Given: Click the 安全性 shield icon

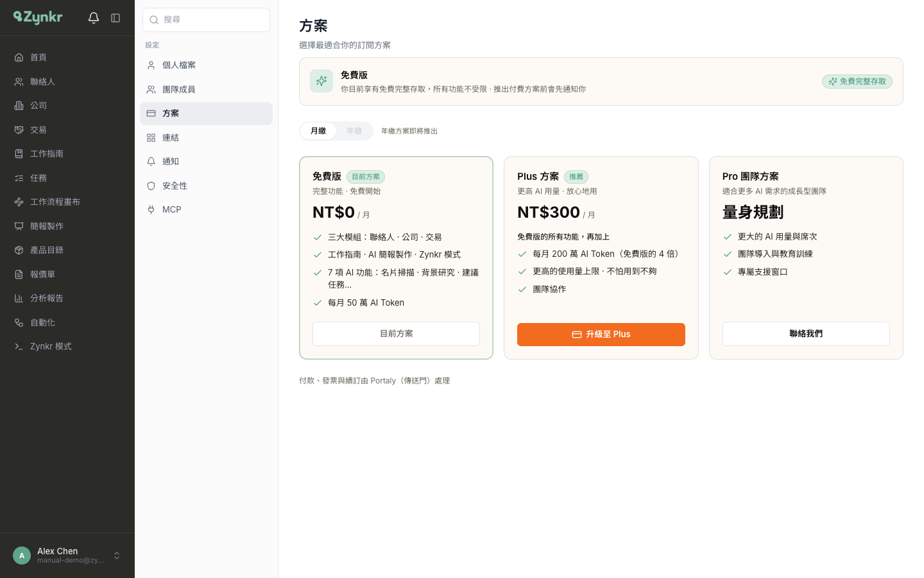Looking at the screenshot, I should (x=151, y=186).
